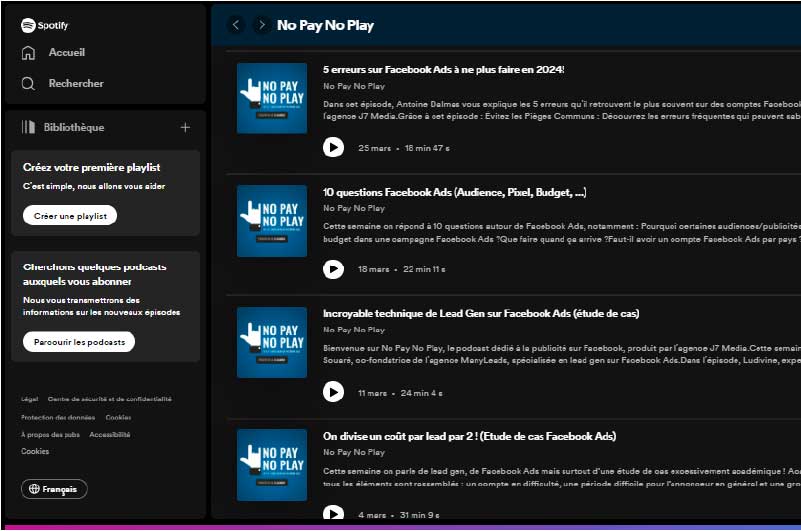
Task: Click description starting Bienvenue sur No Pay No Play
Action: tap(562, 354)
